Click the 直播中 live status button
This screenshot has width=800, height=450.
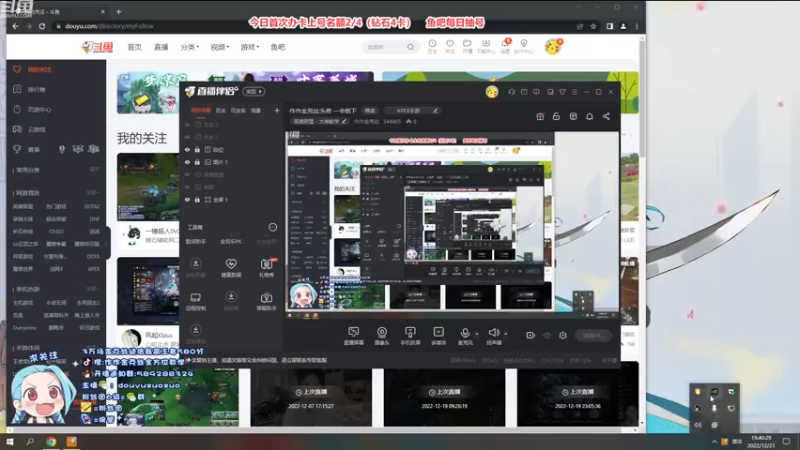point(594,336)
